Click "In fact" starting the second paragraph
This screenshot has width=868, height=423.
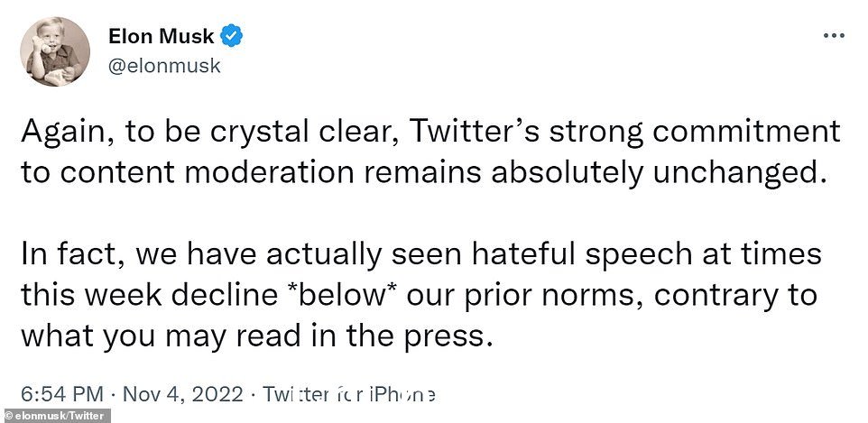point(76,254)
